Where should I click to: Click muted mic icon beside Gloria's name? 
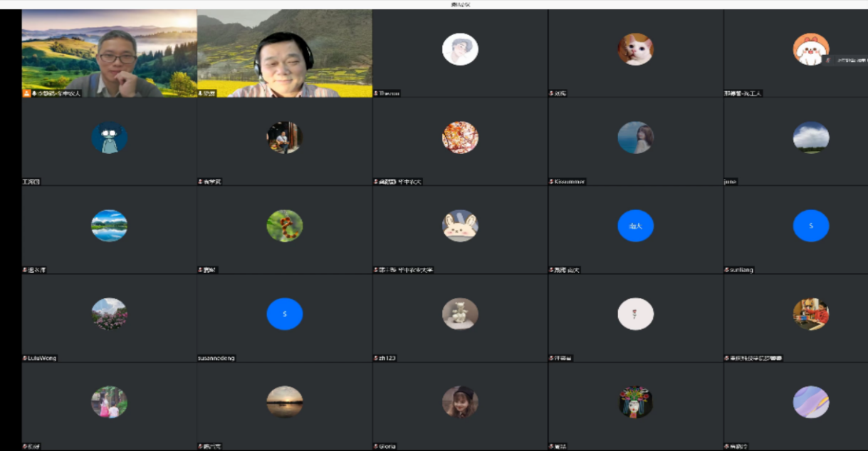pyautogui.click(x=376, y=447)
